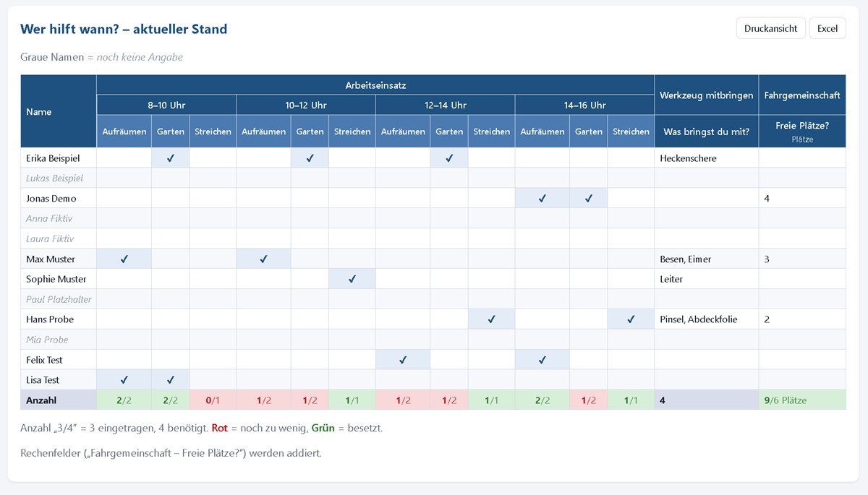Select Felix Test's 12–14 Uhr Aufräumen checkmark
Image resolution: width=868 pixels, height=495 pixels.
click(x=403, y=360)
